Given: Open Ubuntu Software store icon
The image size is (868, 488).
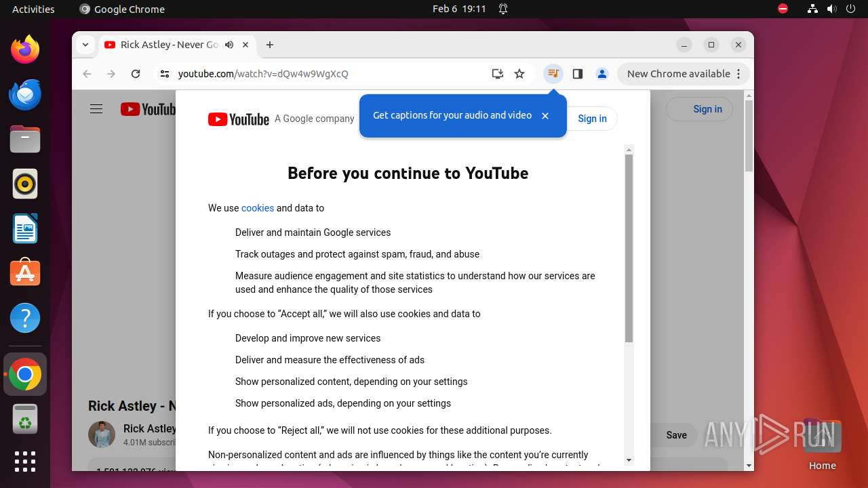Looking at the screenshot, I should (x=25, y=273).
